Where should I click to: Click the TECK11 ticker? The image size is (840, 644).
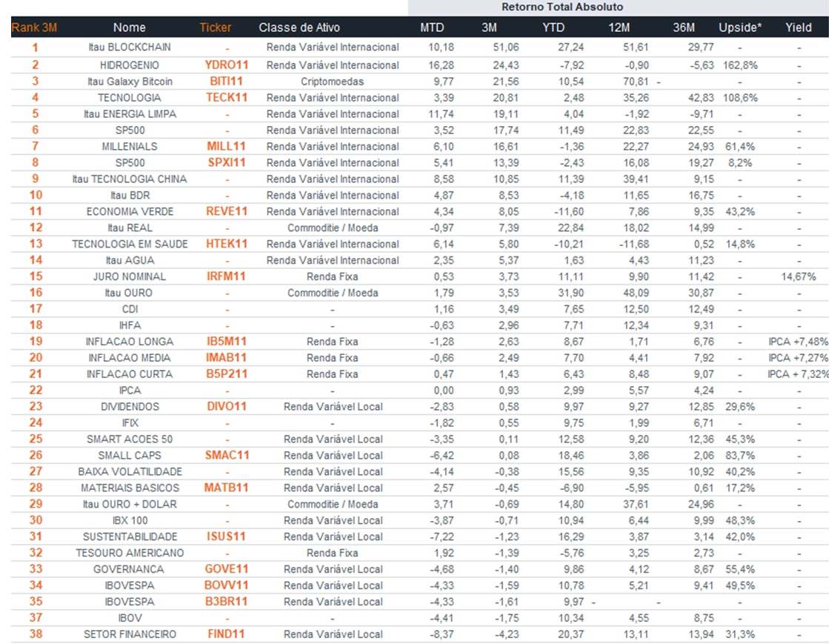[x=227, y=98]
